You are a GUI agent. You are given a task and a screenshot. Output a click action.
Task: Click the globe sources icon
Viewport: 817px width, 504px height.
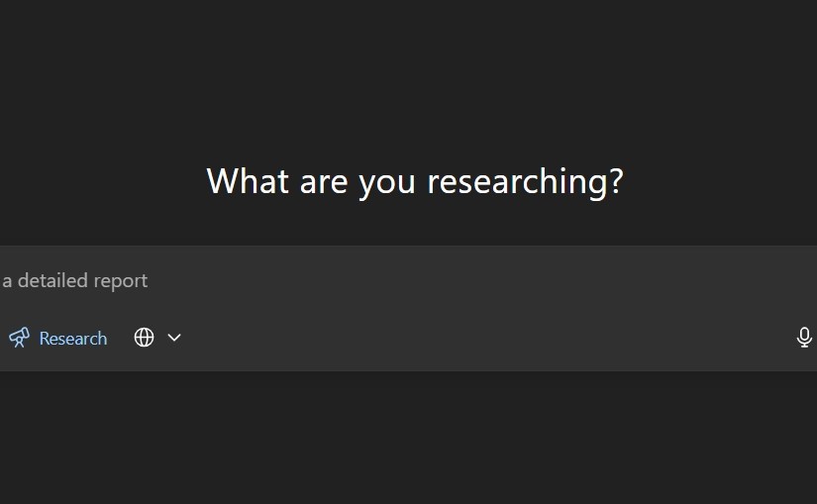point(145,338)
